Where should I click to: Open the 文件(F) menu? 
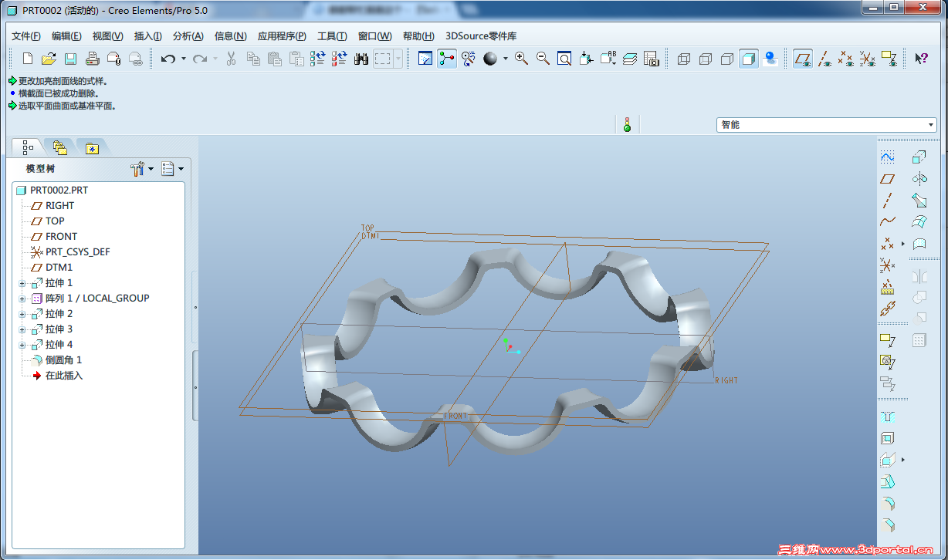pos(26,36)
